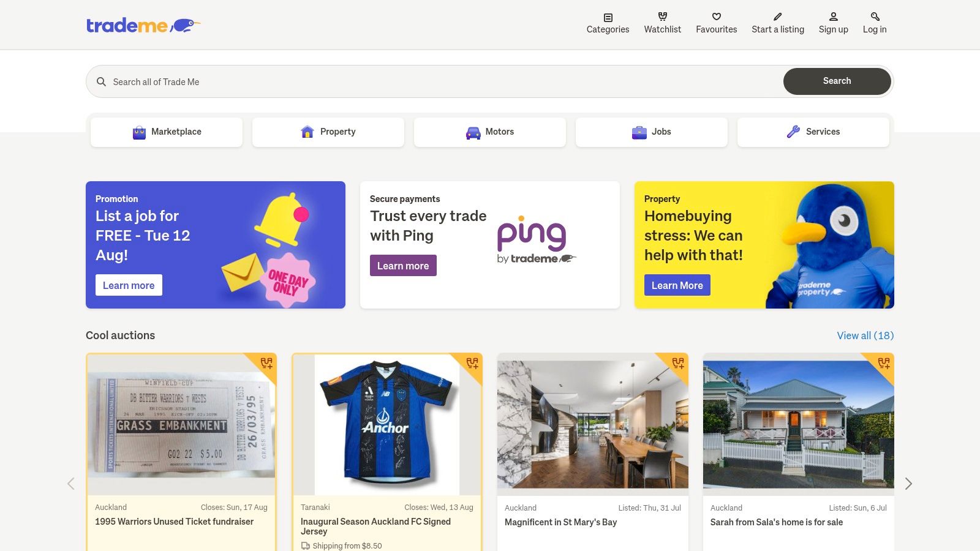This screenshot has width=980, height=551.
Task: Click the Ping by trademe logo
Action: [537, 240]
